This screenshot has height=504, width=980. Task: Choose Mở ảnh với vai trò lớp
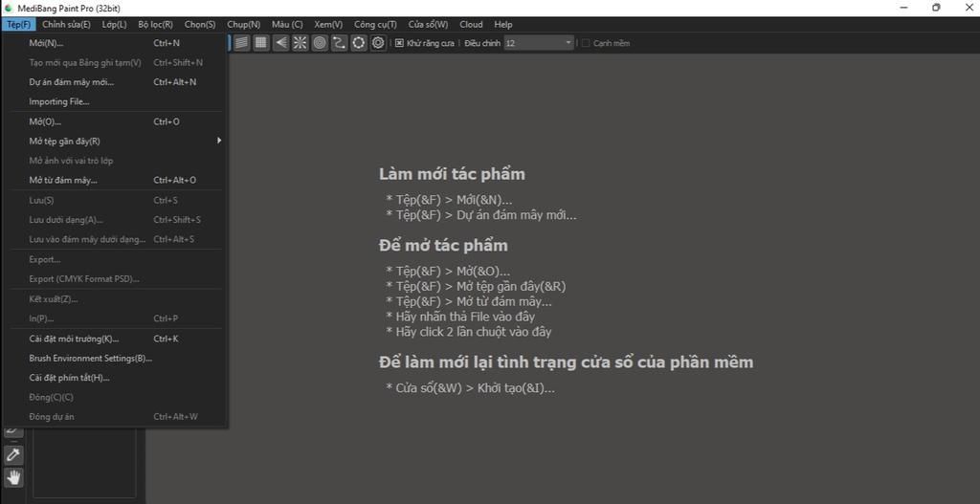(116, 161)
